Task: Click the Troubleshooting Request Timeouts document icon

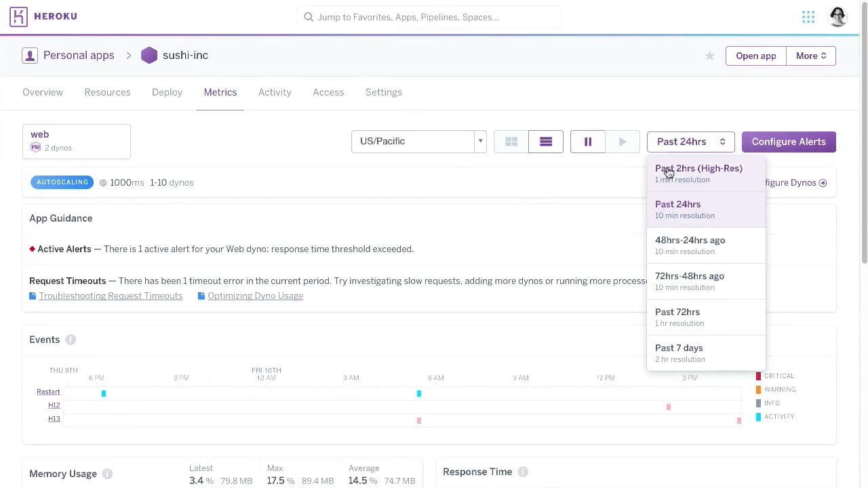Action: point(33,296)
